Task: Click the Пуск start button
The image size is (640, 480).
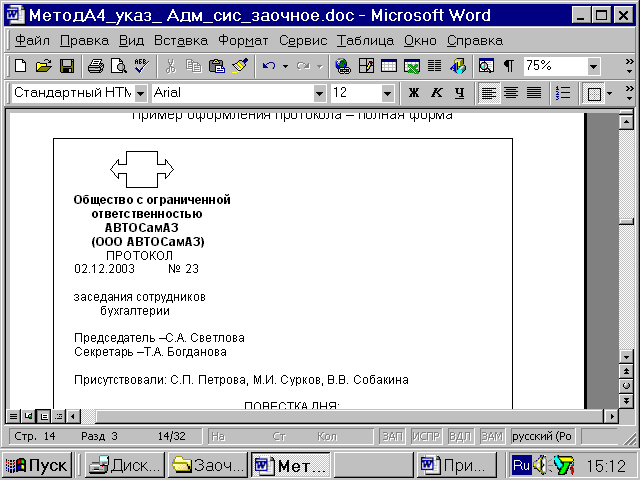Action: pyautogui.click(x=37, y=465)
